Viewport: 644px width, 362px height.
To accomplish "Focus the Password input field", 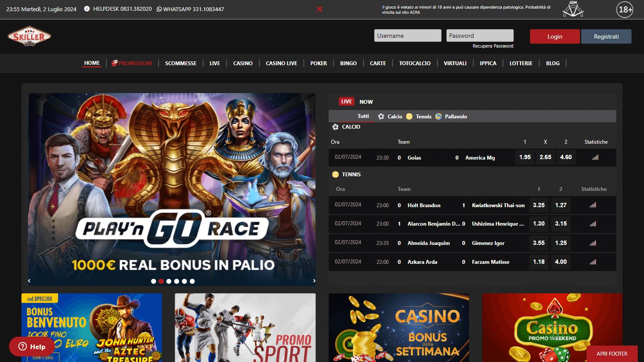I will 480,36.
